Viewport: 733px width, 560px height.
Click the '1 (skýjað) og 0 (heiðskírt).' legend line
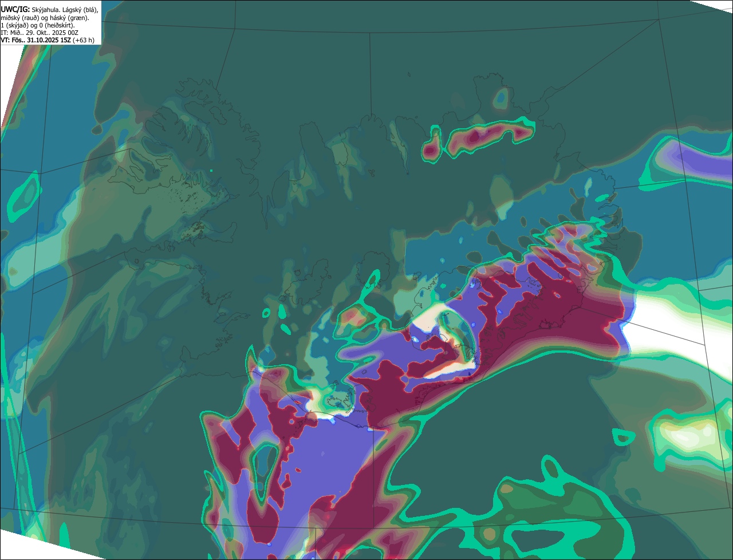click(x=38, y=25)
